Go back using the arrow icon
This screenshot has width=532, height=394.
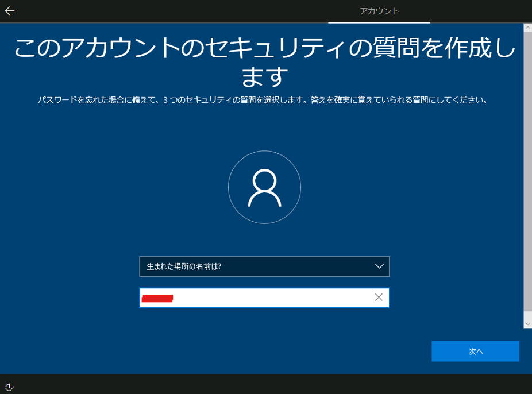pyautogui.click(x=10, y=11)
